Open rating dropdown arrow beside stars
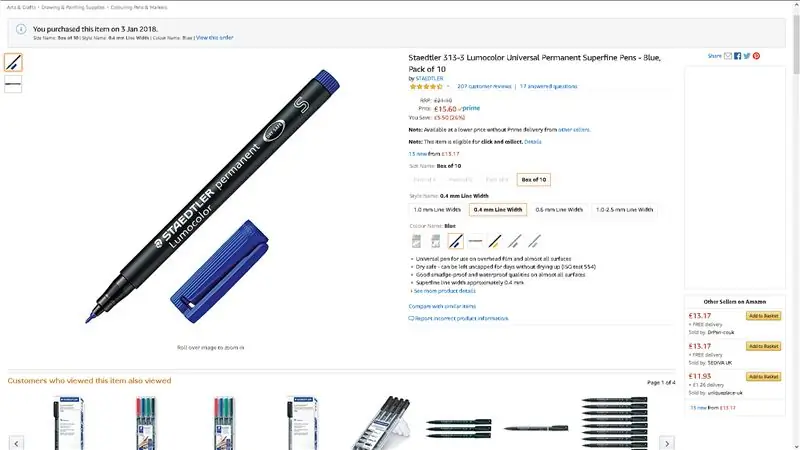The image size is (800, 450). tap(448, 87)
